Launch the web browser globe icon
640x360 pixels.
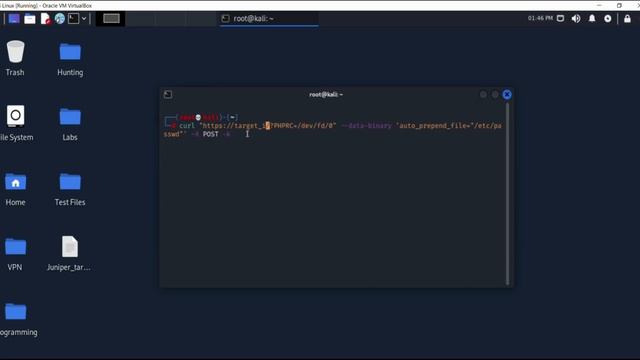tap(60, 18)
